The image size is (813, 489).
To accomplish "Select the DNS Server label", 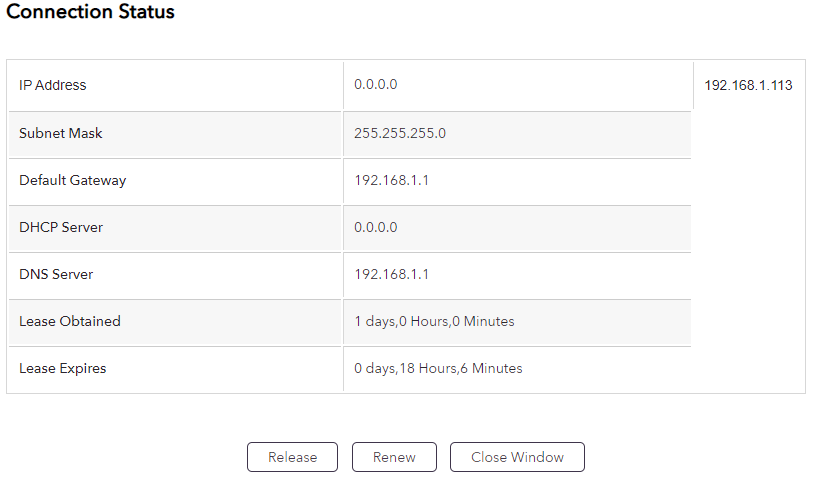I will pyautogui.click(x=56, y=274).
